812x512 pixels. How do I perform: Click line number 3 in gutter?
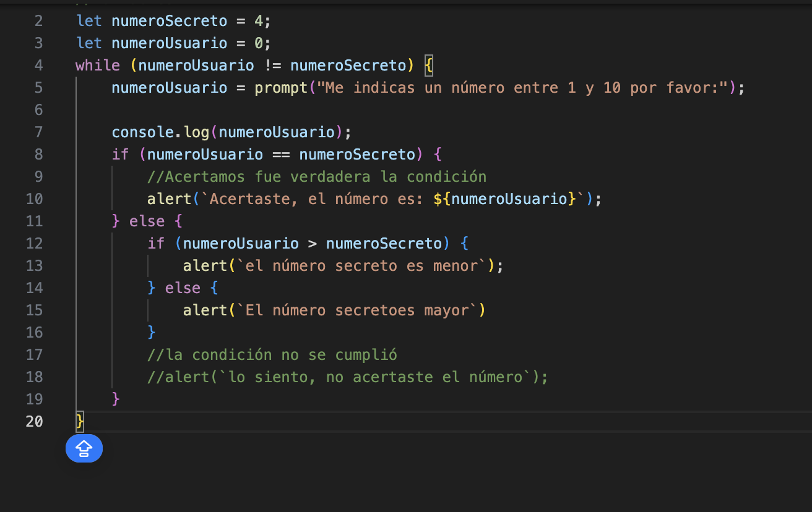pyautogui.click(x=38, y=43)
